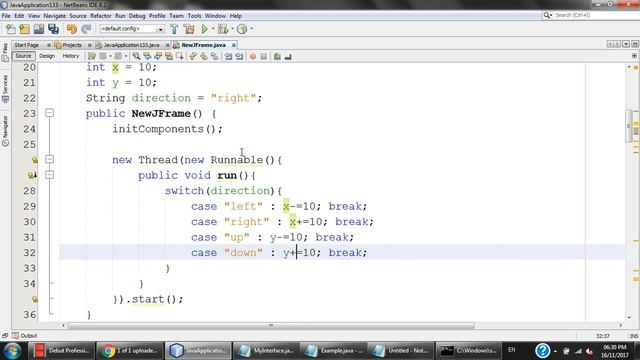The image size is (640, 360).
Task: Click the Clean and Build icon
Action: tap(189, 29)
